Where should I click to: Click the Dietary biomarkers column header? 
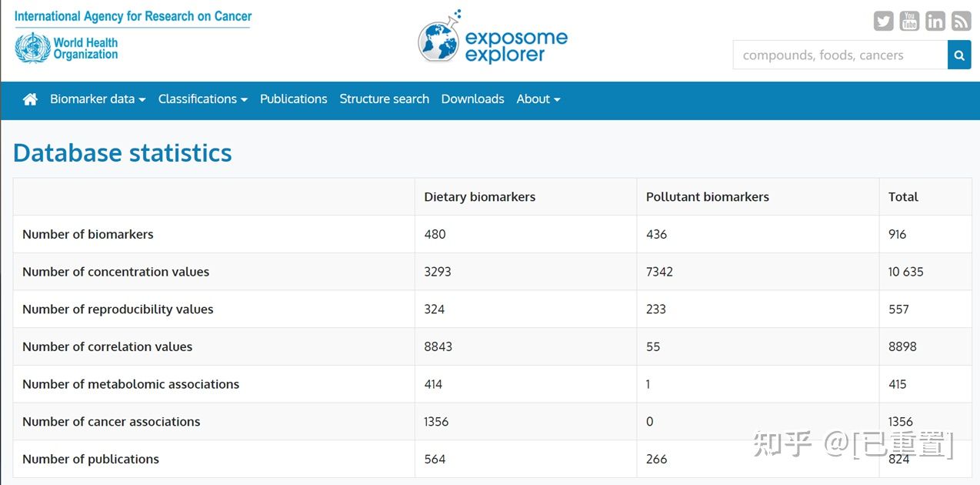(479, 197)
